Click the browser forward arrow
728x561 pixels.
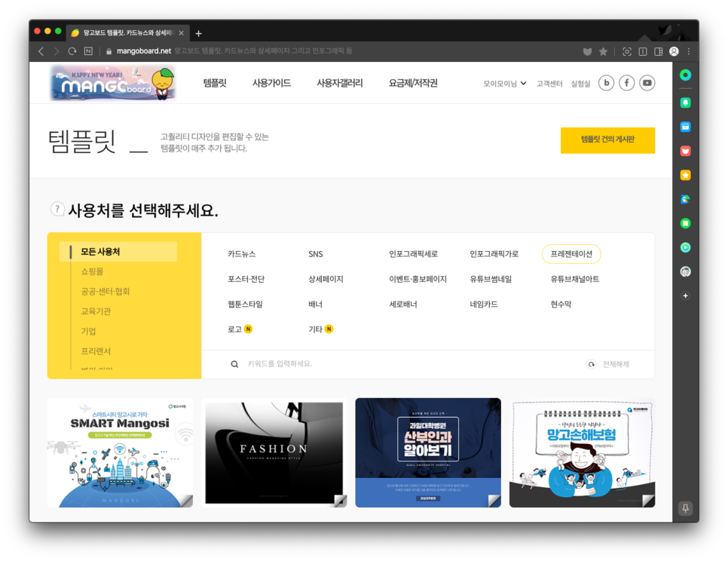[x=57, y=51]
